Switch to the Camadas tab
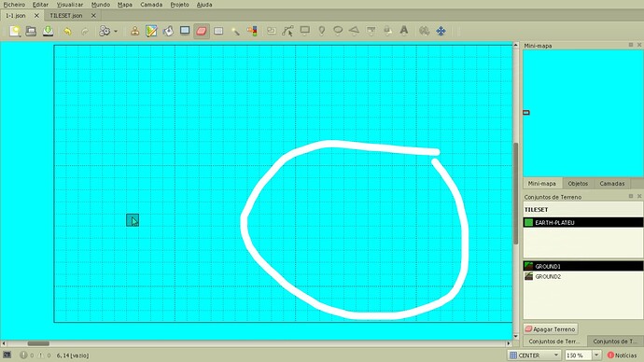The image size is (644, 362). (612, 184)
